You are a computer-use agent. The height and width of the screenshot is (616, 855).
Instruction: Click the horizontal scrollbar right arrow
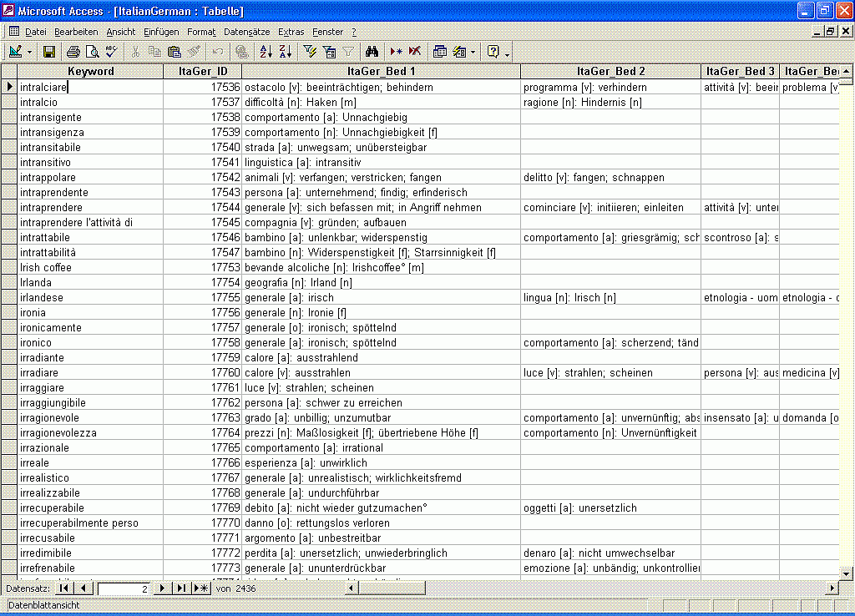click(832, 588)
